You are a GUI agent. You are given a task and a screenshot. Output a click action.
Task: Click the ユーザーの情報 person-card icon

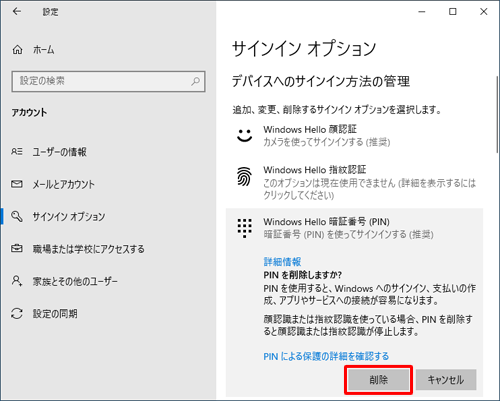[17, 152]
